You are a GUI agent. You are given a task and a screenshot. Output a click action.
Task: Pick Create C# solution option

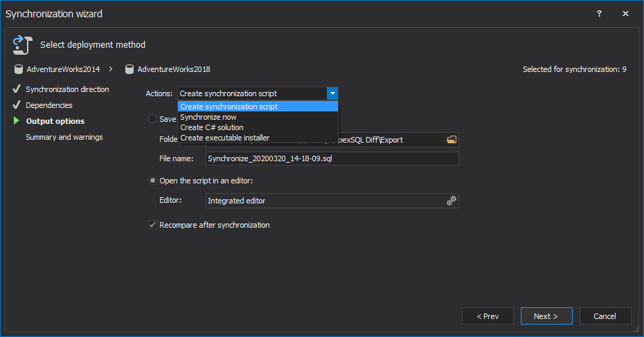click(x=211, y=127)
